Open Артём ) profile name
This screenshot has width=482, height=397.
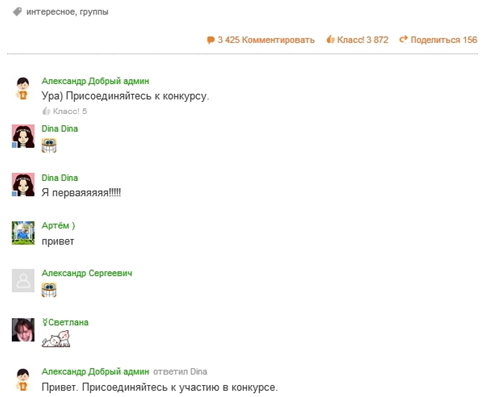(x=58, y=226)
